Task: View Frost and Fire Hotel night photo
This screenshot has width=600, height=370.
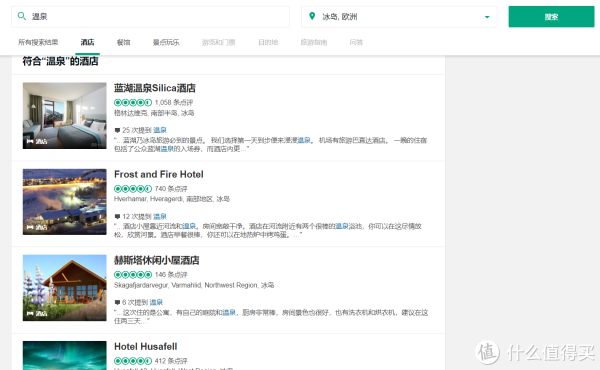Action: pos(65,202)
